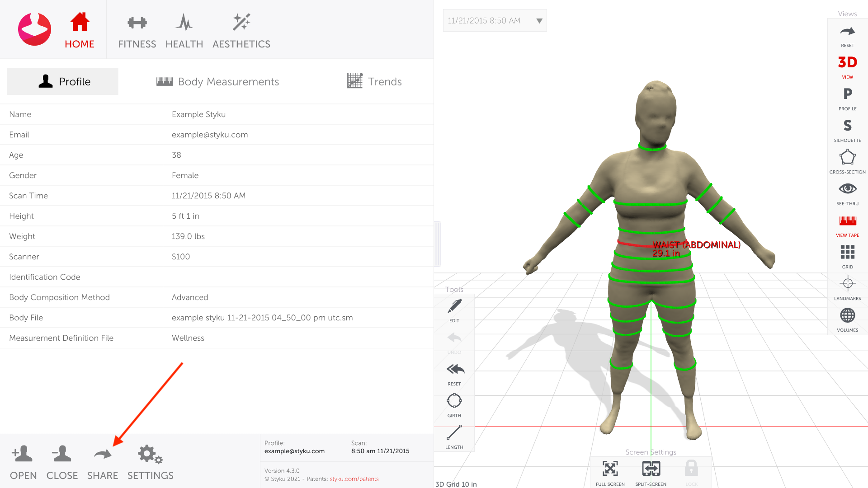Open the Cross-Section view
Screen dimensions: 868x488
847,158
